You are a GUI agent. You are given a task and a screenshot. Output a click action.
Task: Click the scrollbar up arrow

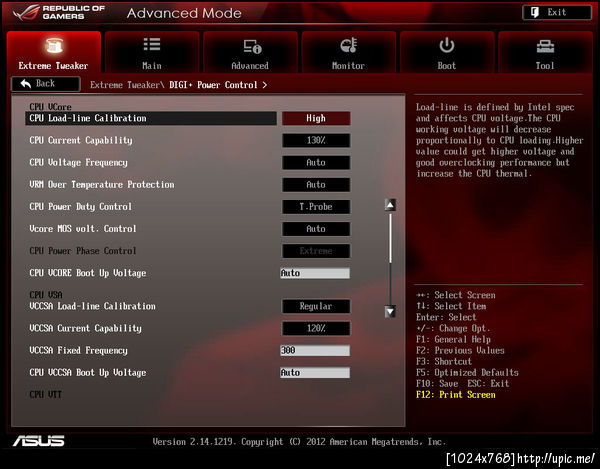(x=390, y=205)
